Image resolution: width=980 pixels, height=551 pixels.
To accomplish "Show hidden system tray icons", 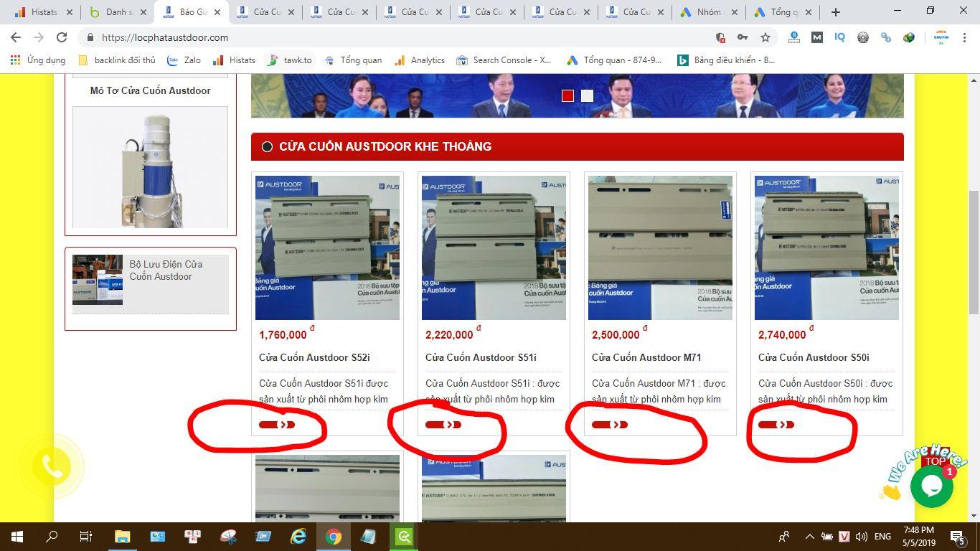I will tap(809, 537).
